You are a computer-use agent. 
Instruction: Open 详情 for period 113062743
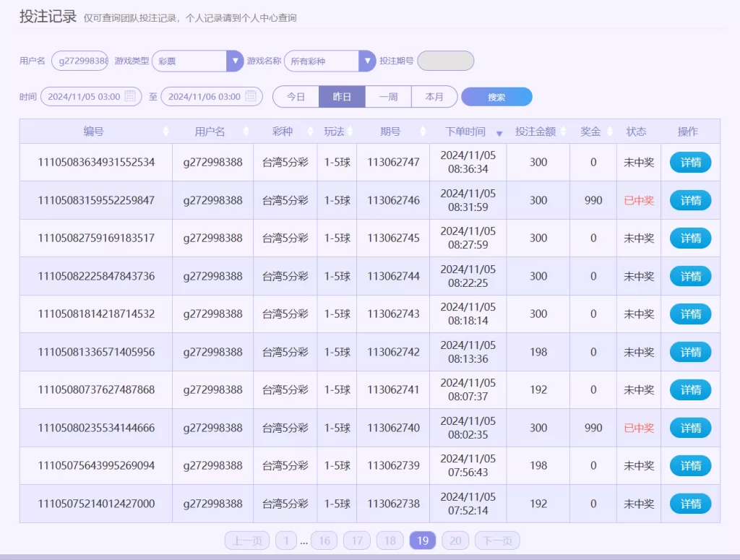pos(690,314)
